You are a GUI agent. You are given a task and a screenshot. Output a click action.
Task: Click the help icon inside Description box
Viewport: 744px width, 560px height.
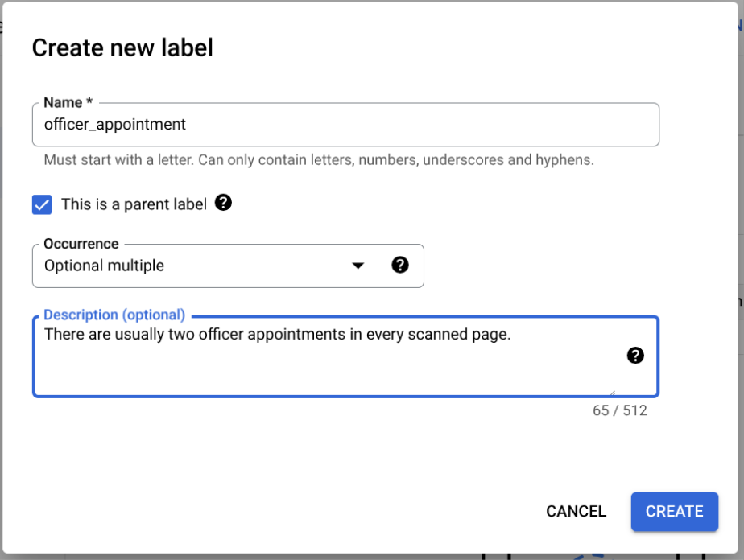coord(635,356)
